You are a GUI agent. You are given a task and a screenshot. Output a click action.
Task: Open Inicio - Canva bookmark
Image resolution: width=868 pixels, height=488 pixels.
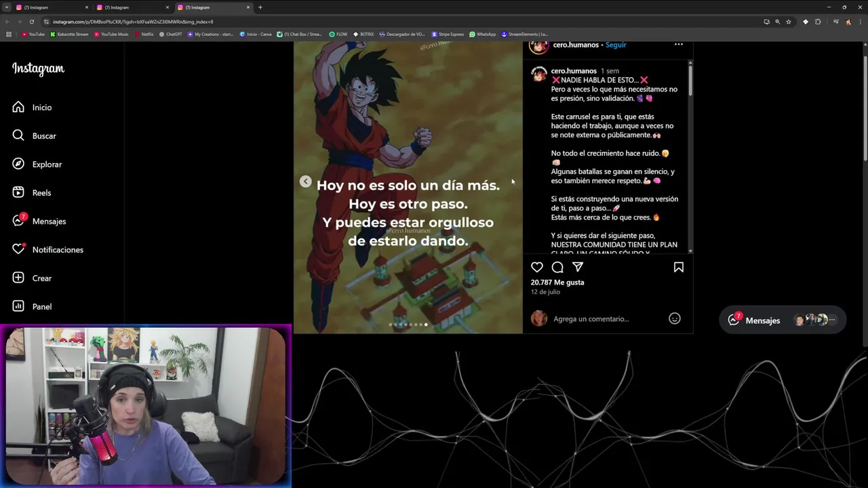(x=256, y=34)
